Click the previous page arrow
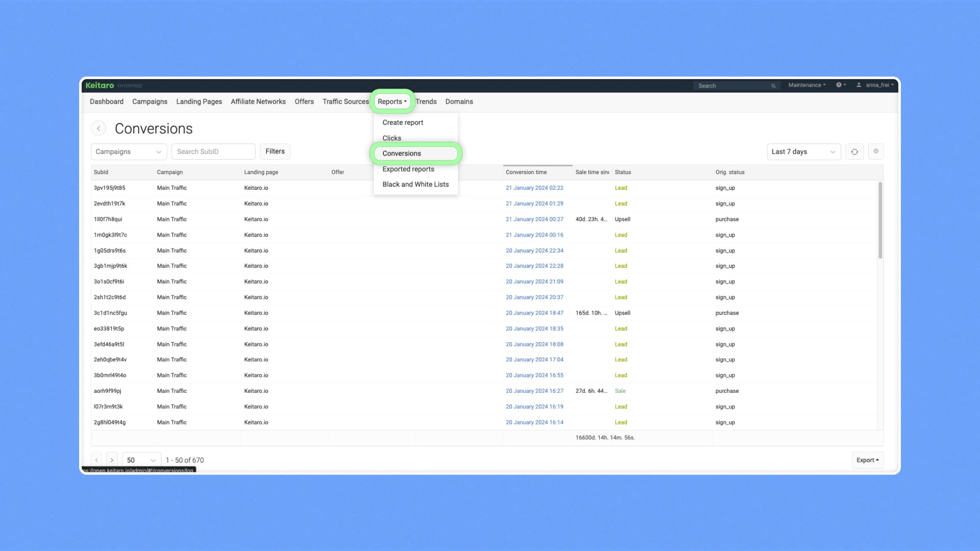 pyautogui.click(x=96, y=460)
